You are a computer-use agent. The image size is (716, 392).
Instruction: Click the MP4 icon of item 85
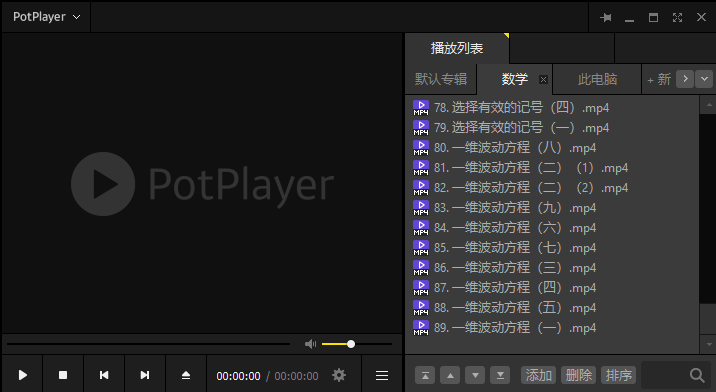[421, 248]
